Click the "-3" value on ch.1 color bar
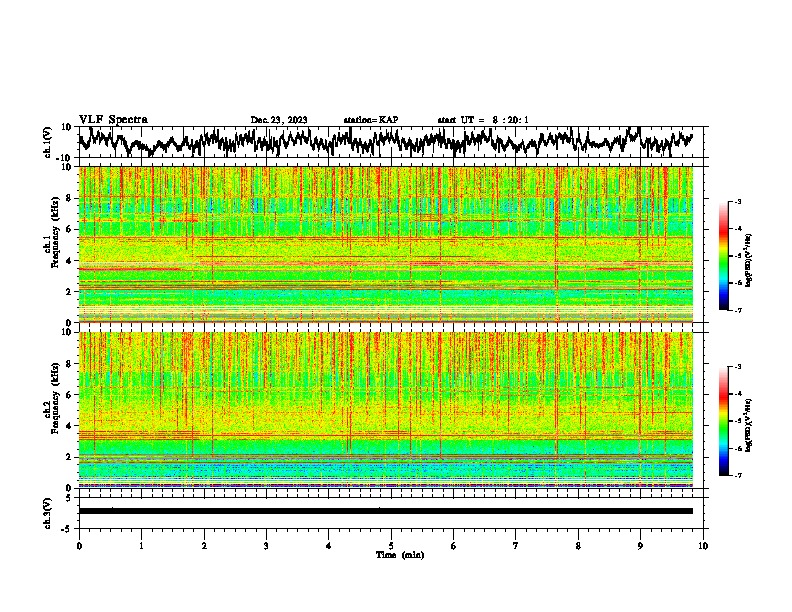 (737, 202)
